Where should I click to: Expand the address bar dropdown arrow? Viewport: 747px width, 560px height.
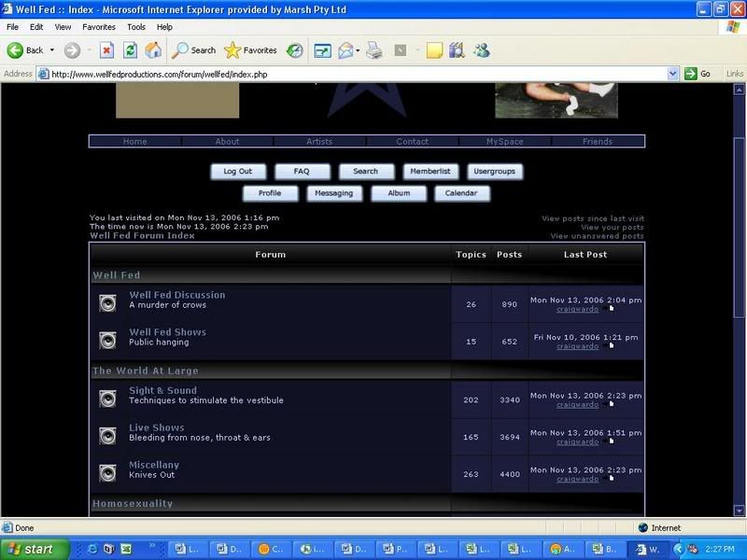point(672,74)
